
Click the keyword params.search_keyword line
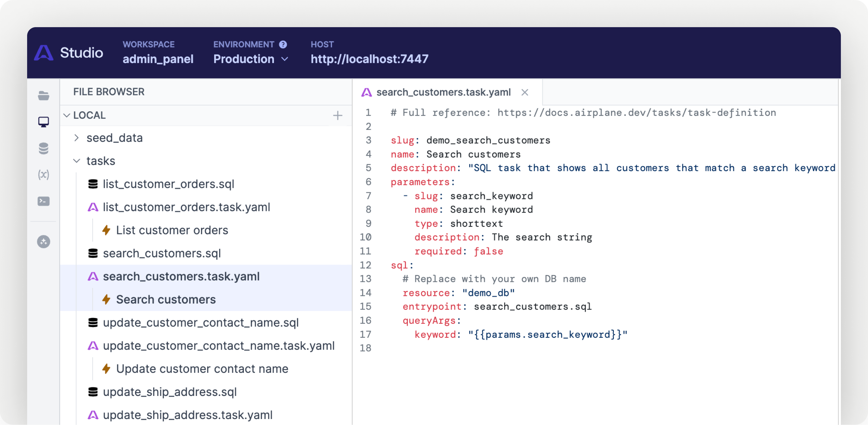click(521, 334)
